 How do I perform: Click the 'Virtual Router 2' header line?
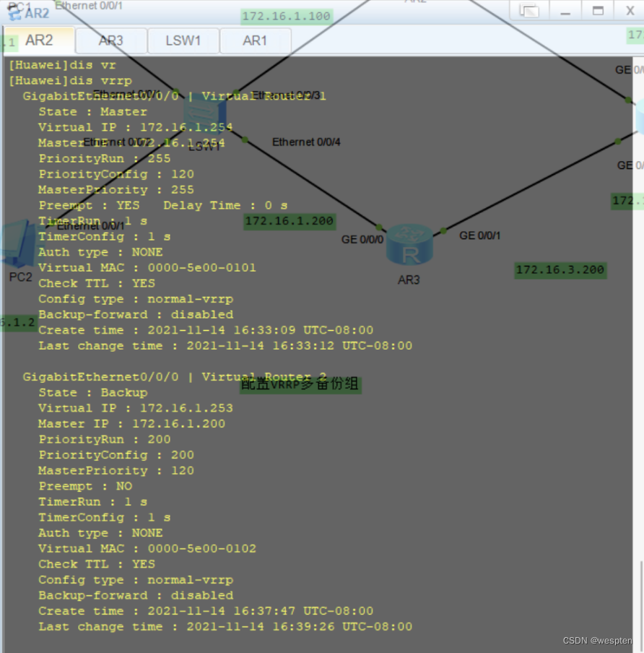pyautogui.click(x=175, y=377)
